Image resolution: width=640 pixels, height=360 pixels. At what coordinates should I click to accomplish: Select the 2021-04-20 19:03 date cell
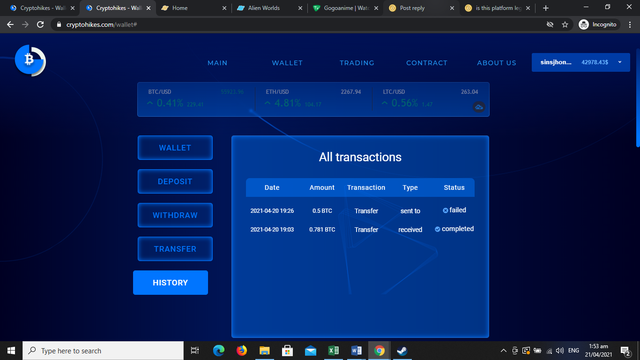pyautogui.click(x=272, y=230)
